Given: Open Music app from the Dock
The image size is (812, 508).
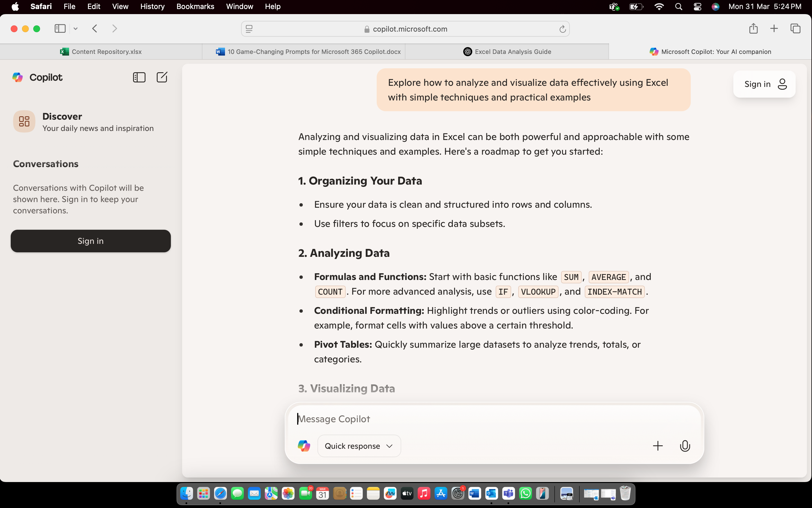Looking at the screenshot, I should coord(424,494).
